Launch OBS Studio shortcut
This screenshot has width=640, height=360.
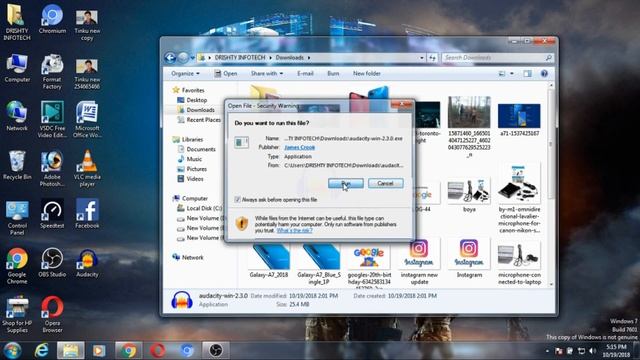pos(52,262)
